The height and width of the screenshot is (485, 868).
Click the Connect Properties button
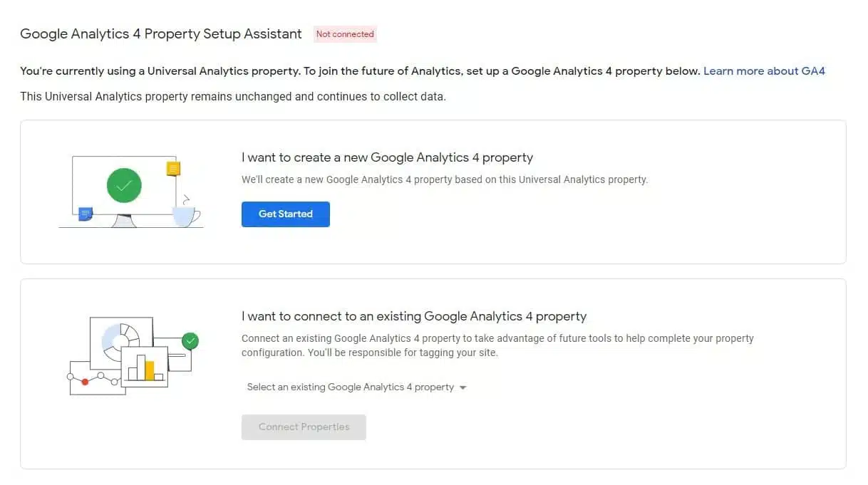coord(304,427)
